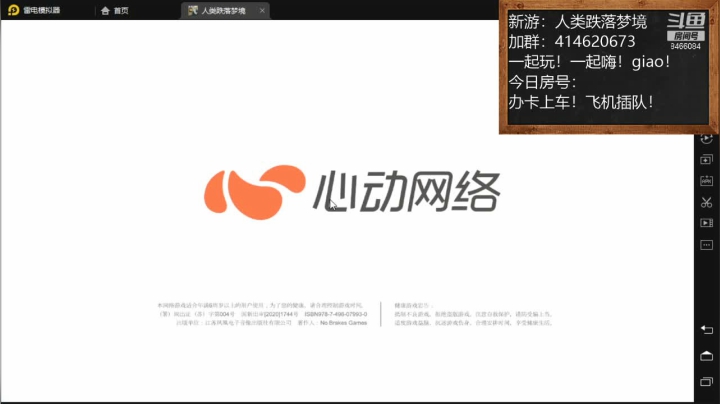Switch to the 人类跌落梦境 tab
The height and width of the screenshot is (404, 720).
click(223, 11)
